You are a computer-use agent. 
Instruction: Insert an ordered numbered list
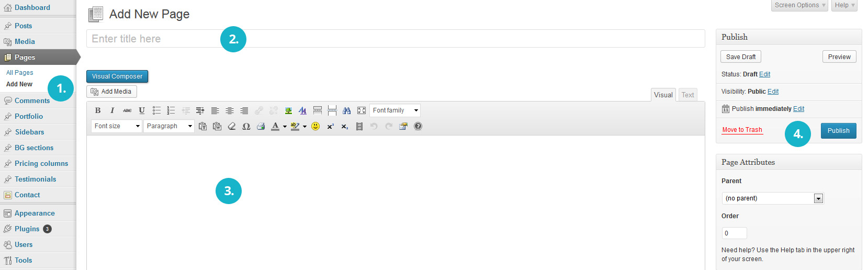tap(171, 110)
